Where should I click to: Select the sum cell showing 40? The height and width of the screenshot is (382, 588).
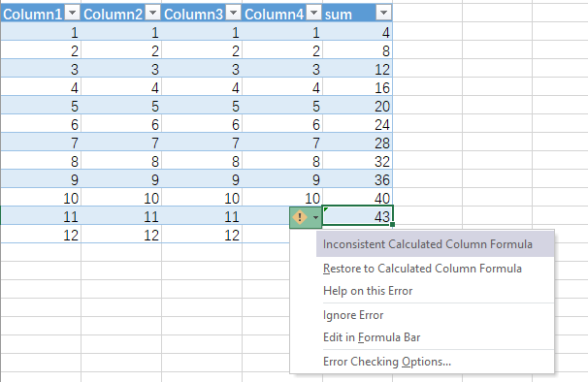[357, 198]
